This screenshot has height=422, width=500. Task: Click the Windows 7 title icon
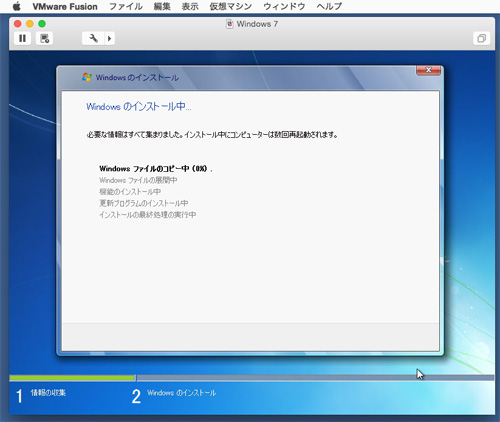click(x=230, y=24)
